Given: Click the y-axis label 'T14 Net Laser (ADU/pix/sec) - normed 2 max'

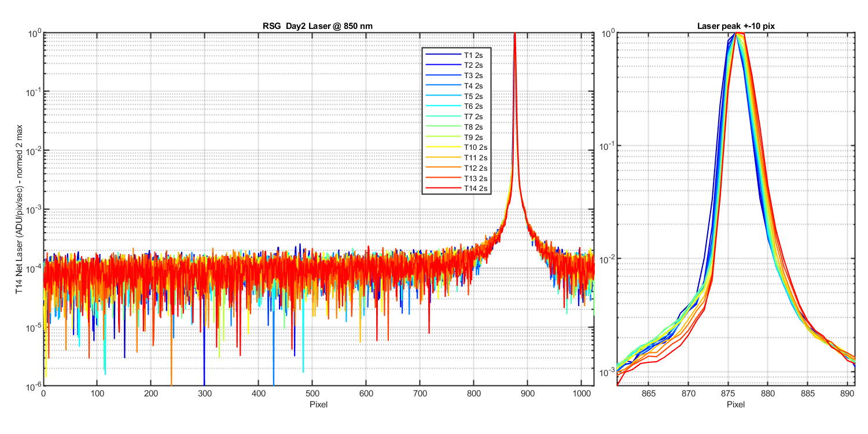Looking at the screenshot, I should pyautogui.click(x=20, y=209).
